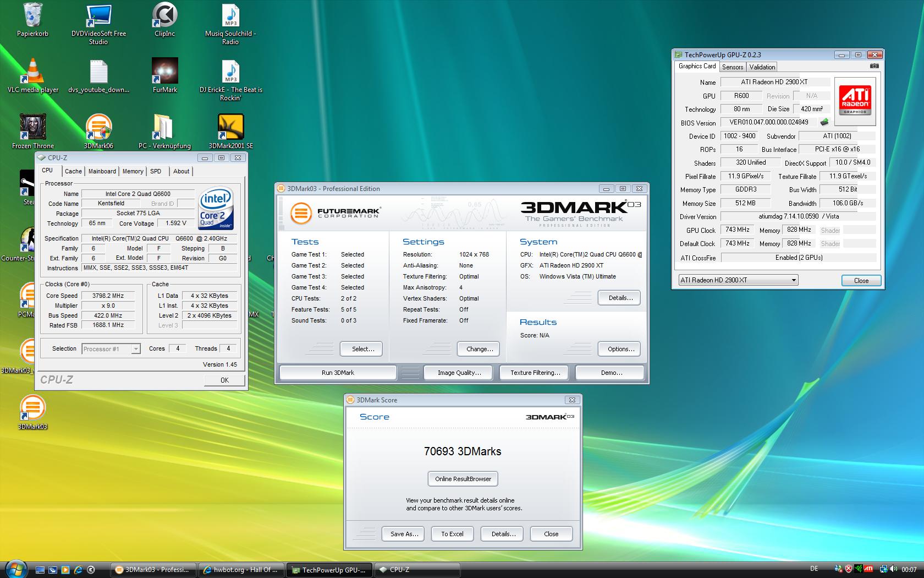924x578 pixels.
Task: Click the GPU-Z camera screenshot icon
Action: point(874,66)
